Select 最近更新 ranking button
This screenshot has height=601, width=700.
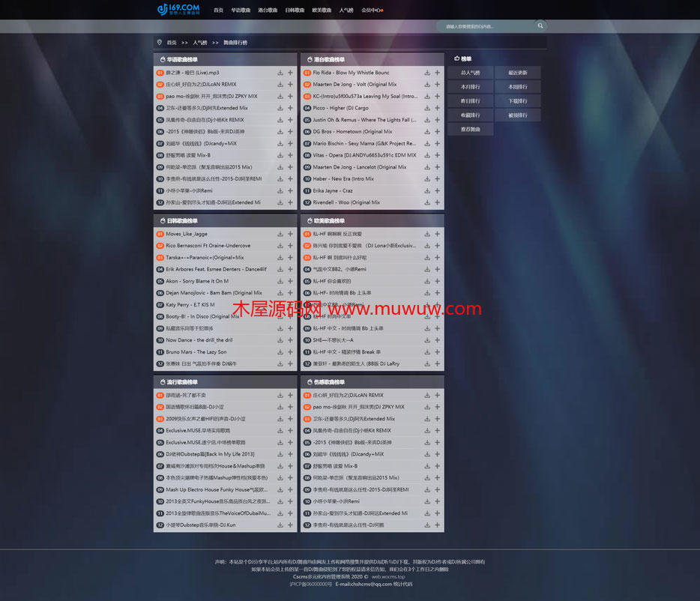(517, 73)
